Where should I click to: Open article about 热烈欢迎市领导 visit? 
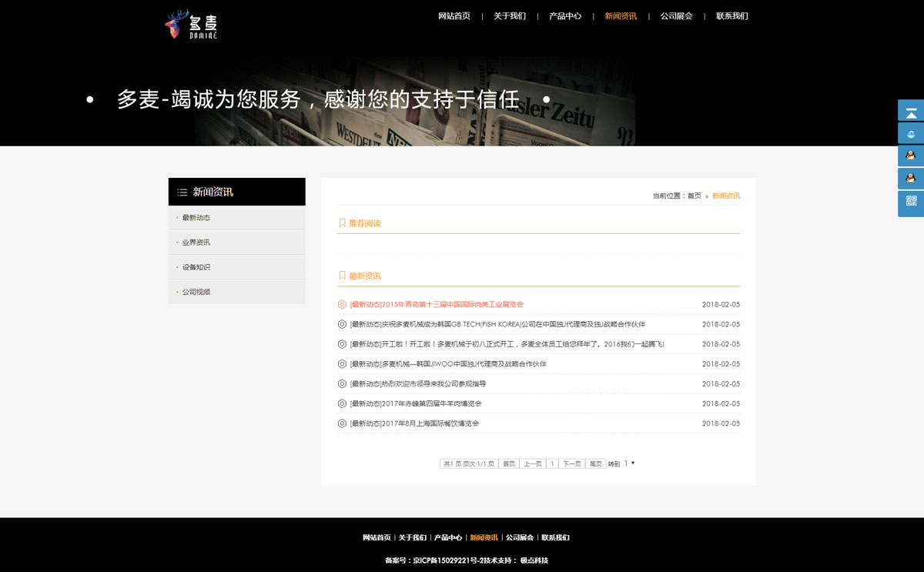(418, 384)
